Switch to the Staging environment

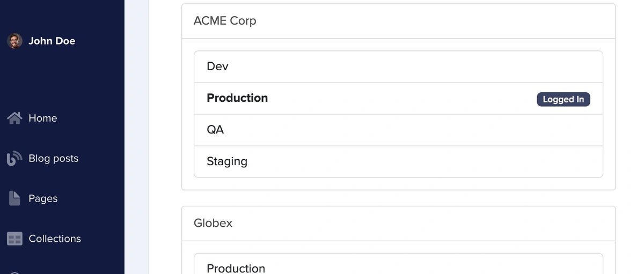[x=227, y=161]
